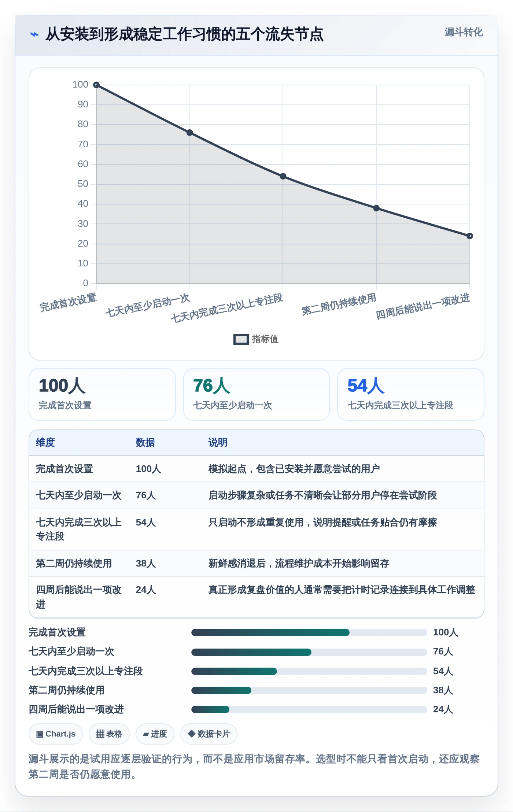Toggle the 指标值 legend swatch
Screen dimensions: 513x812
tap(241, 339)
